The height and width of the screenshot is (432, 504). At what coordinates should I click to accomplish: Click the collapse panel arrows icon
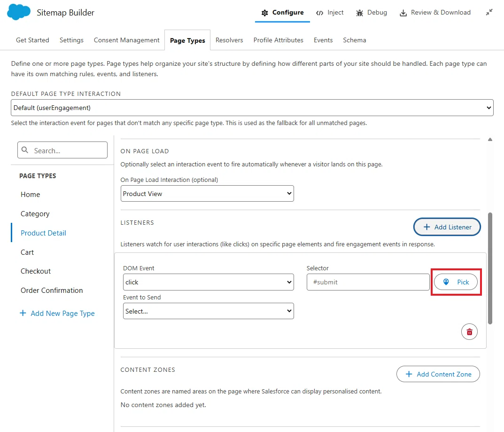coord(489,12)
